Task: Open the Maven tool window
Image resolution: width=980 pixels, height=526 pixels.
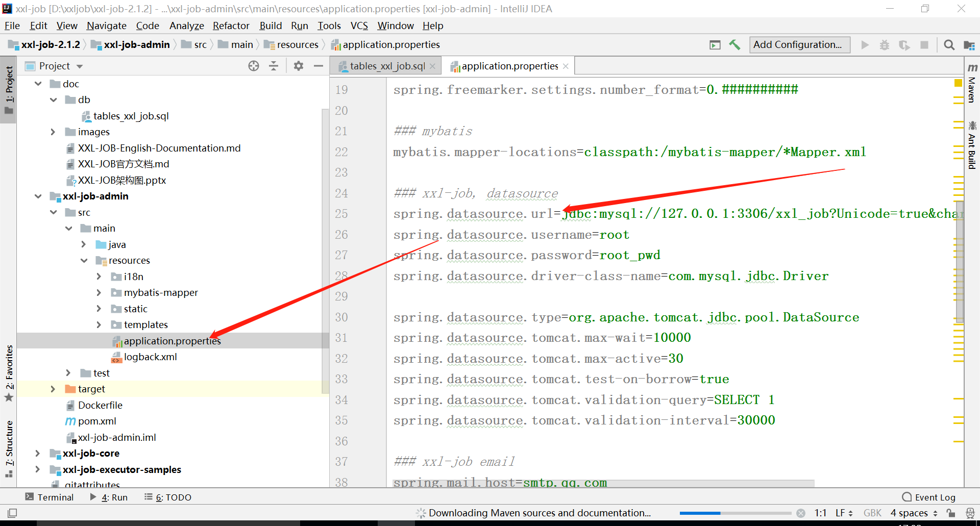Action: click(x=972, y=83)
